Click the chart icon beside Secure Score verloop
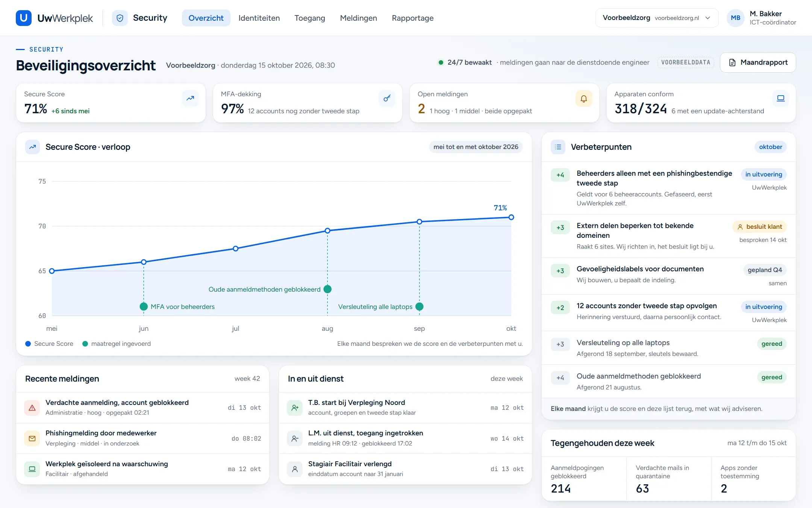Image resolution: width=812 pixels, height=508 pixels. [33, 147]
